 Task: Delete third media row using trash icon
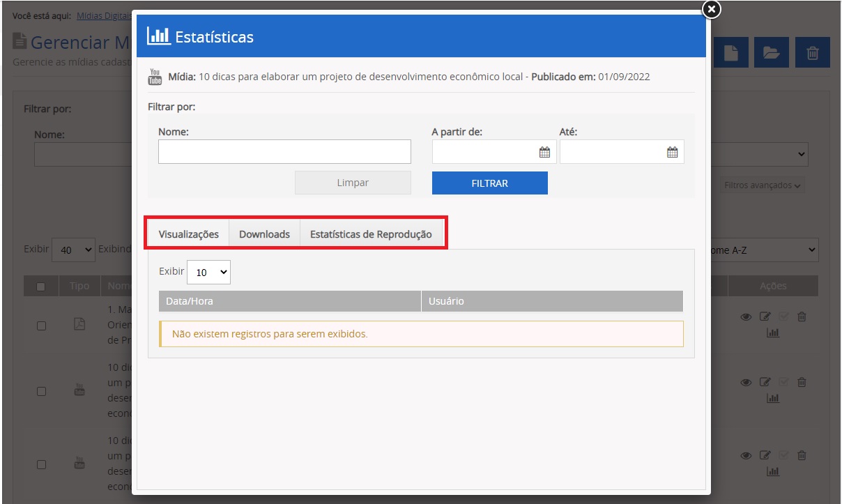tap(802, 456)
